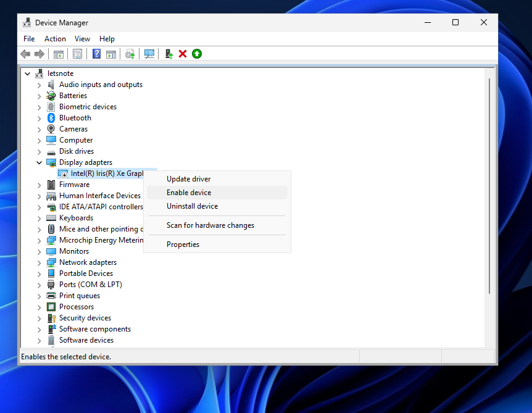Select the Cameras text label
532x413 pixels.
click(73, 129)
